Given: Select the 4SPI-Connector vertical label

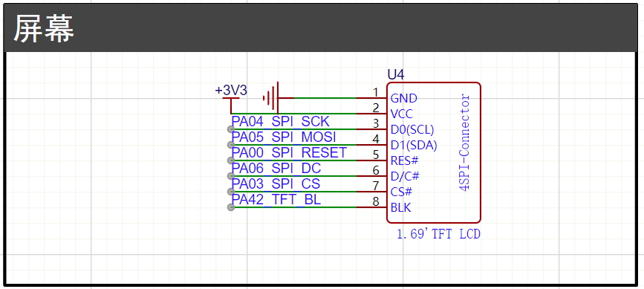Looking at the screenshot, I should tap(464, 143).
